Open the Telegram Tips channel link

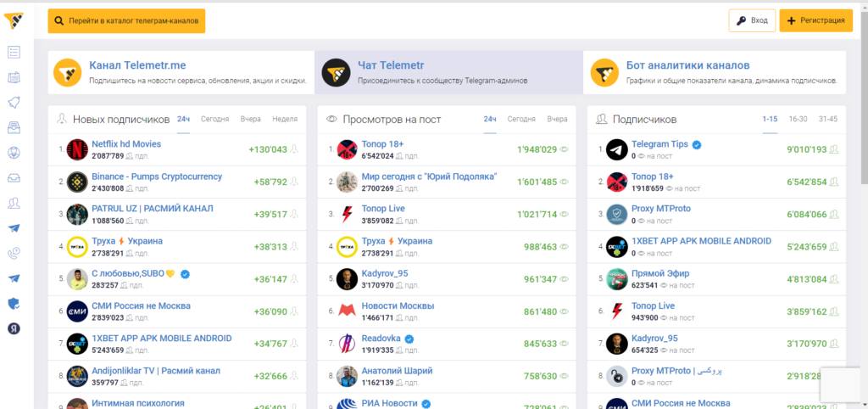click(x=659, y=144)
